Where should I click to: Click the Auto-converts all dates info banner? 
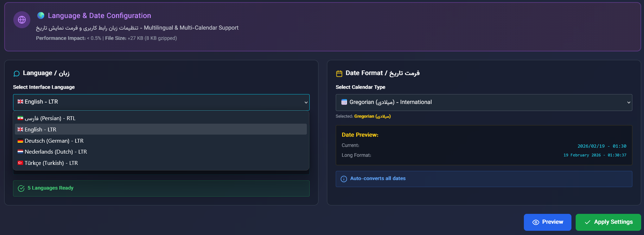[x=484, y=179]
